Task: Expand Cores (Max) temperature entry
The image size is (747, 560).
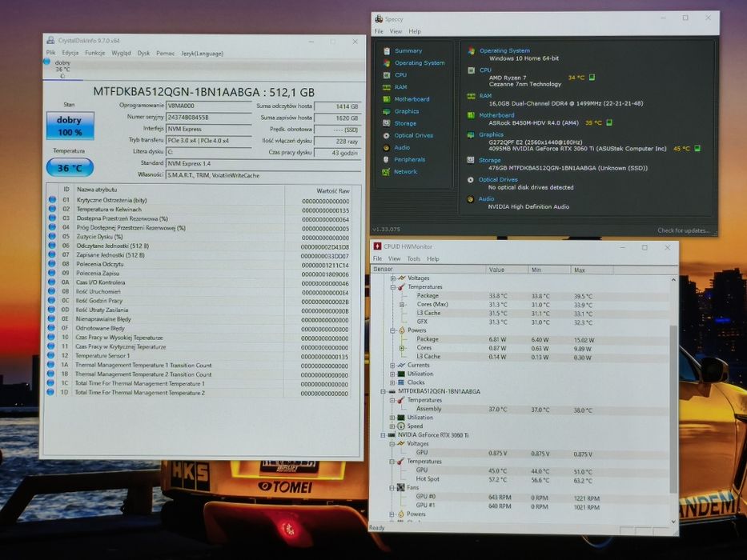Action: point(402,304)
